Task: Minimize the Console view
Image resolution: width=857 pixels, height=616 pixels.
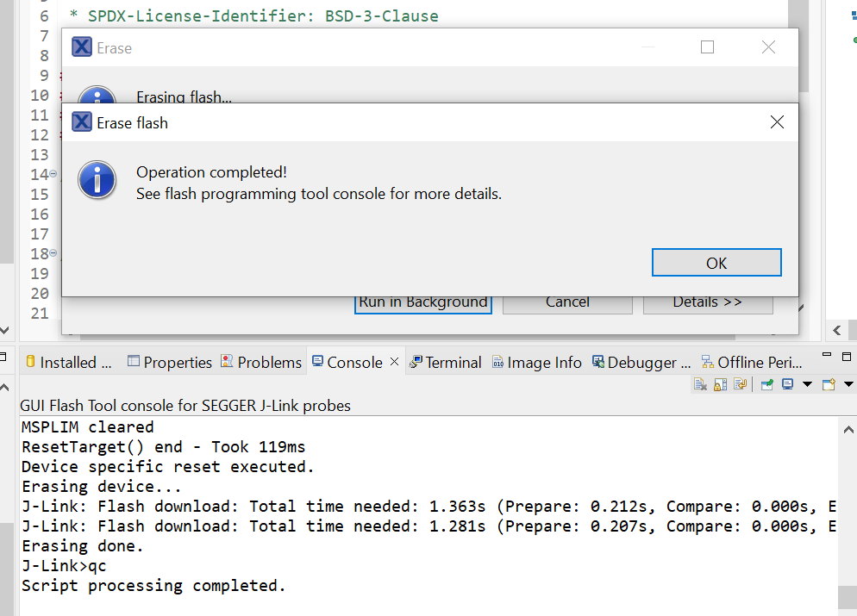Action: [826, 354]
